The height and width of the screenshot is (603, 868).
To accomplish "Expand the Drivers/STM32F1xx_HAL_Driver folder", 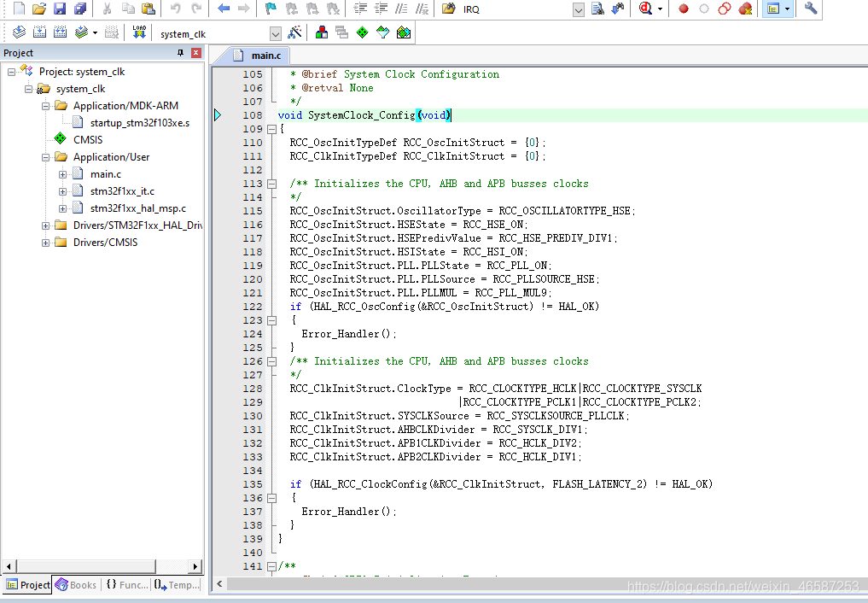I will point(45,226).
